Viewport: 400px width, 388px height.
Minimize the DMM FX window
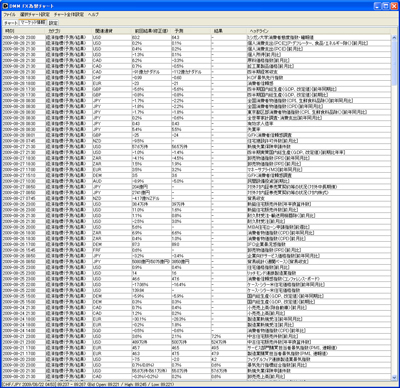pos(377,6)
